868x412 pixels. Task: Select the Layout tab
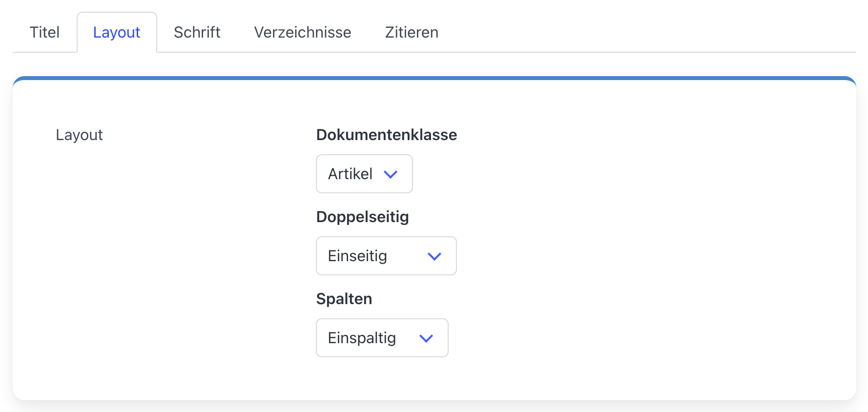click(x=117, y=32)
